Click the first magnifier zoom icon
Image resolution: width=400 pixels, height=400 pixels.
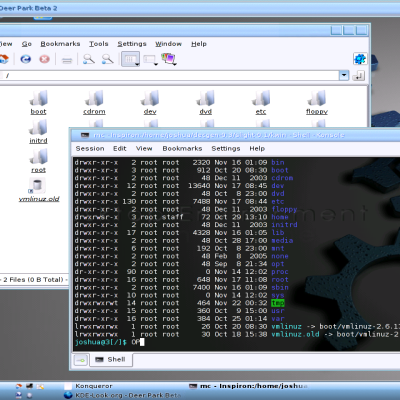point(88,59)
